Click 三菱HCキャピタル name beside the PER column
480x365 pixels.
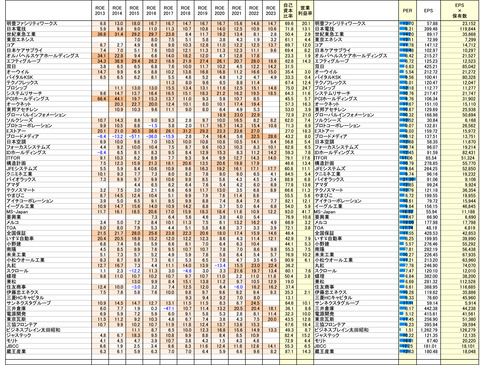(x=334, y=298)
